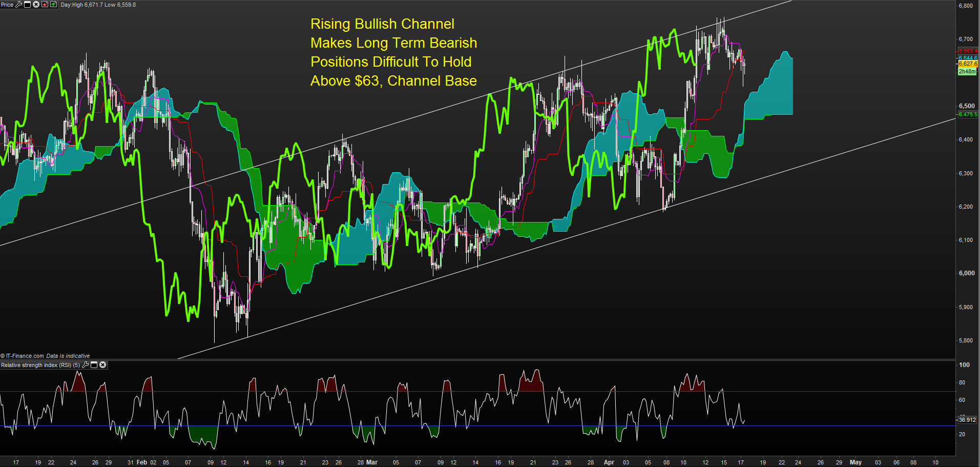Image resolution: width=980 pixels, height=467 pixels.
Task: Click the green up-arrow icon in Price header
Action: point(53,5)
